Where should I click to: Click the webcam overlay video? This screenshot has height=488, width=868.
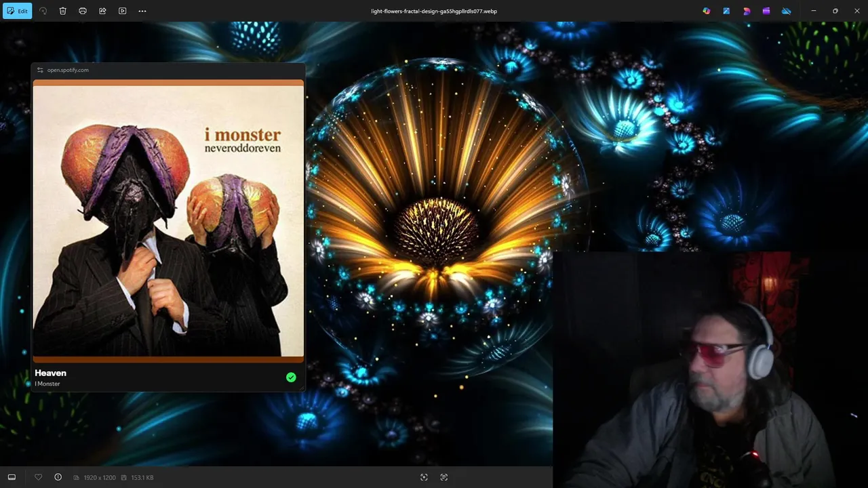coord(710,369)
